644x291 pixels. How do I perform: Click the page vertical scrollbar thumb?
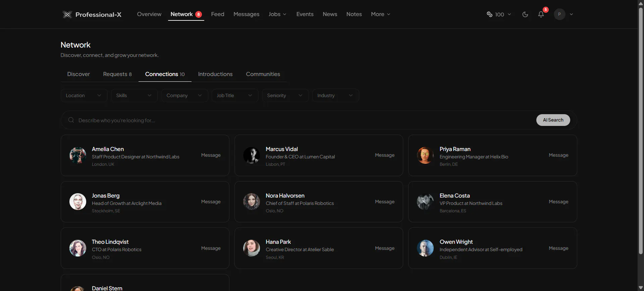click(641, 131)
